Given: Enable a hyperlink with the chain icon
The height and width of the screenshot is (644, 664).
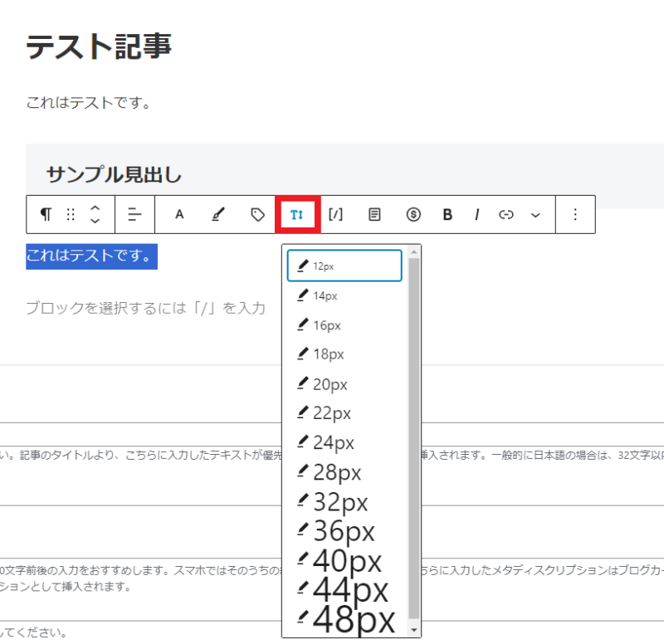Looking at the screenshot, I should click(505, 214).
